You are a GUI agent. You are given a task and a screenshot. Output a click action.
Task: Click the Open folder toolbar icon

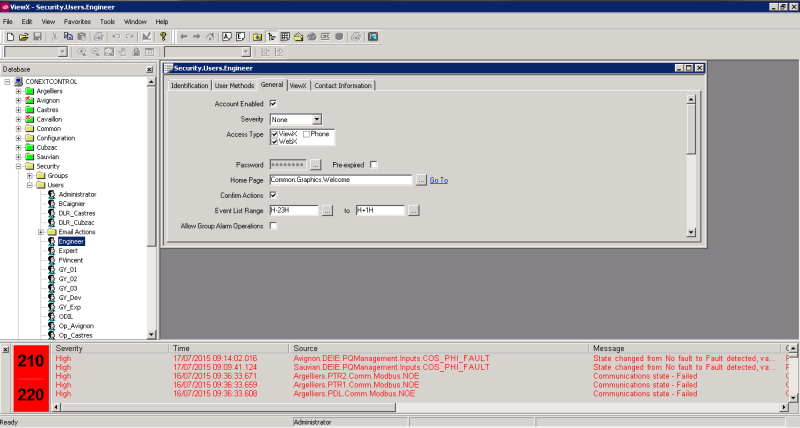click(x=23, y=37)
